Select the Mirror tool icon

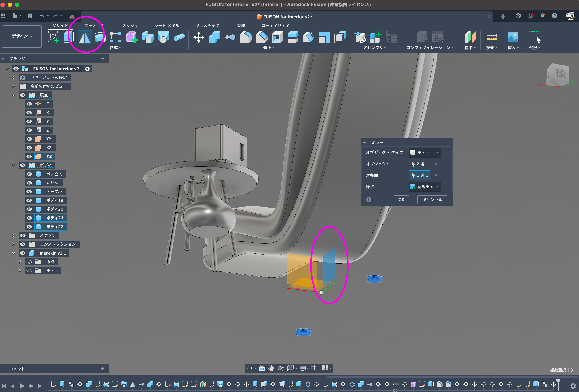[x=84, y=37]
